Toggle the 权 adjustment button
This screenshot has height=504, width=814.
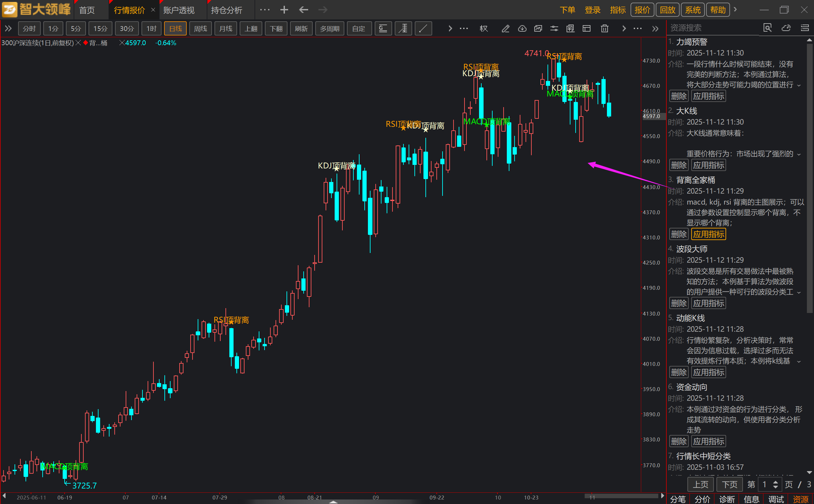tap(484, 29)
